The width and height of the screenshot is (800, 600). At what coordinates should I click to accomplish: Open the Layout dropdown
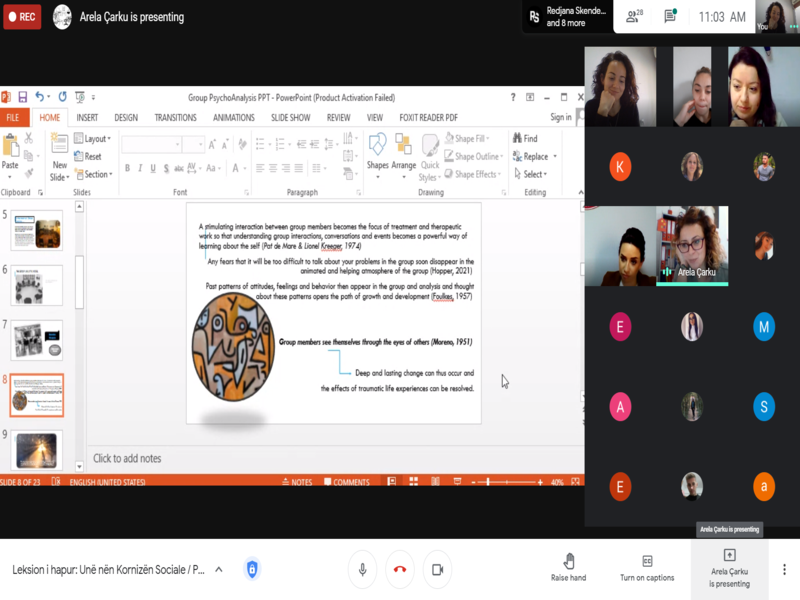(92, 138)
